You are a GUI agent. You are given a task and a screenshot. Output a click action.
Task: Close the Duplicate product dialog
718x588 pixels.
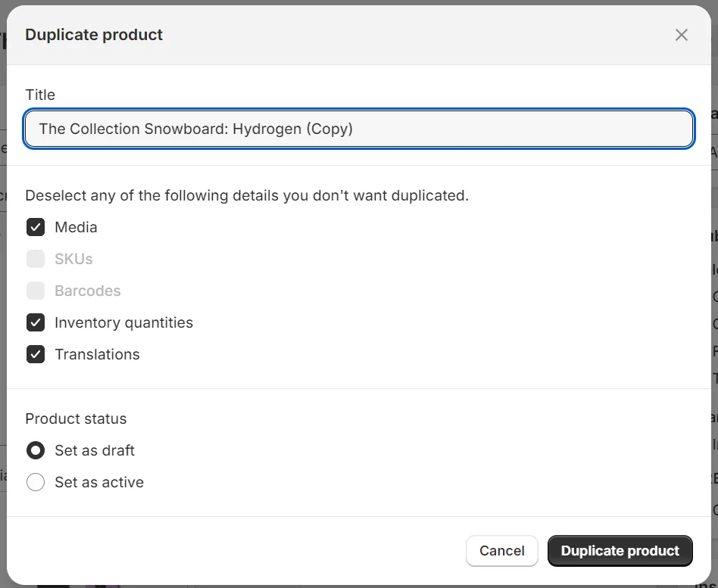click(682, 35)
